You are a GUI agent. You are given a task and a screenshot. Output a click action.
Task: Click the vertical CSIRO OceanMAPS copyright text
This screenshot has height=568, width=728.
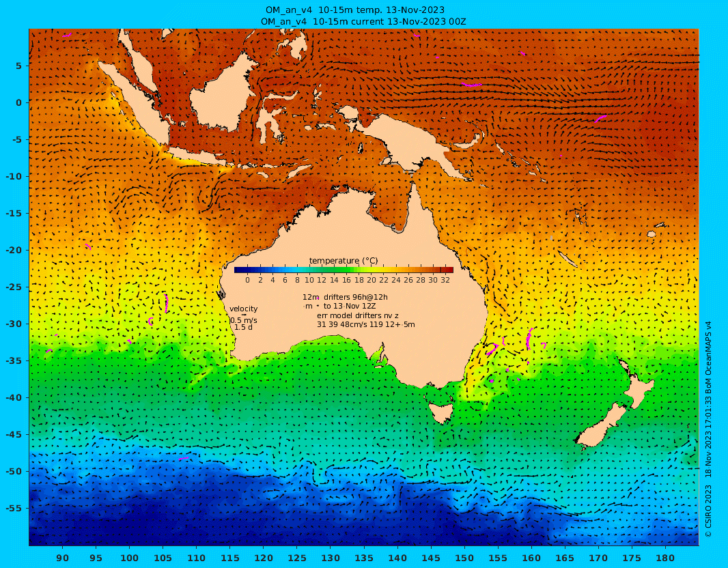point(708,429)
